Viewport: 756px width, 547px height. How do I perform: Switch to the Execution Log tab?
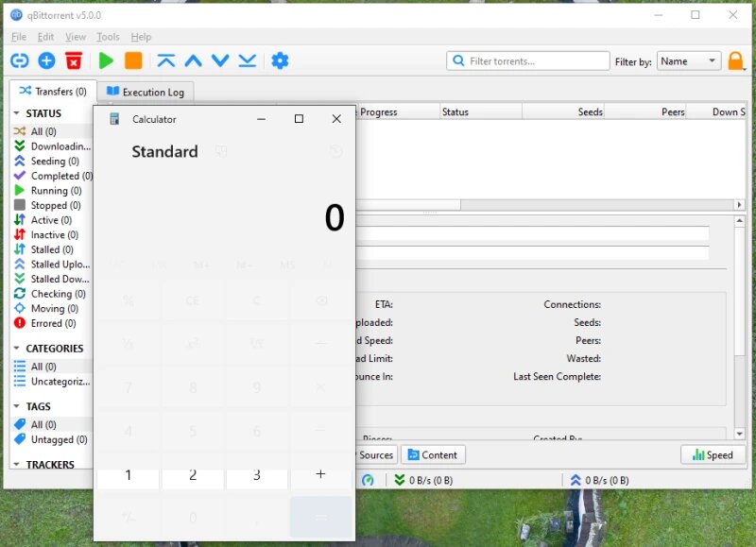(146, 92)
